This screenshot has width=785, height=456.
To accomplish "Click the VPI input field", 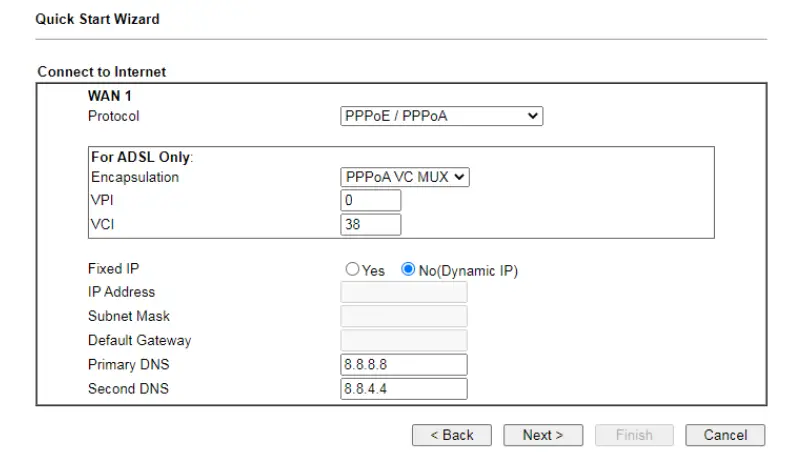I will pos(370,200).
